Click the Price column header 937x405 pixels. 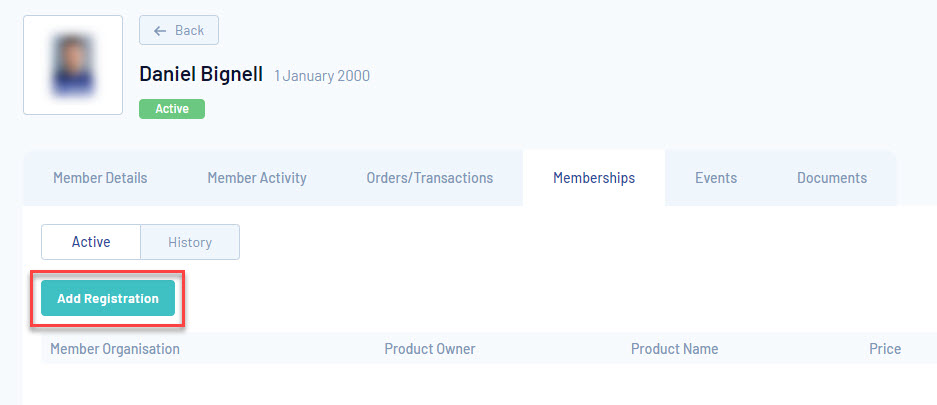click(885, 349)
